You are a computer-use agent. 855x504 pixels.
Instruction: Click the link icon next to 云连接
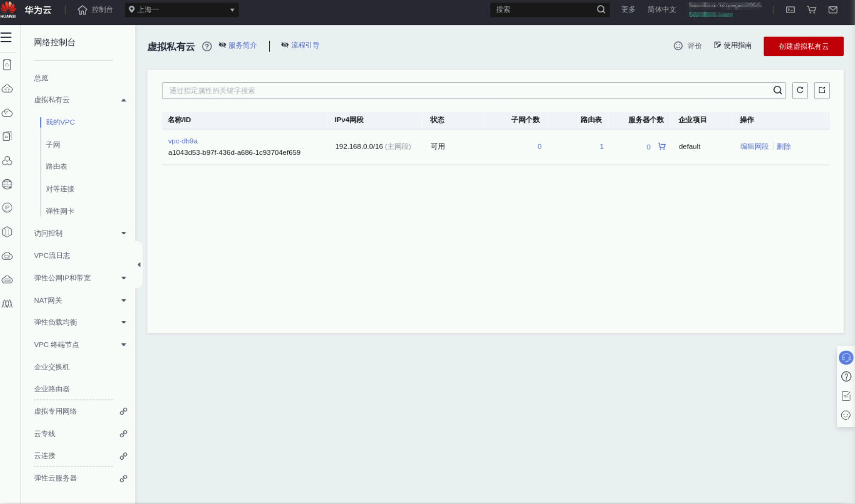pos(124,456)
